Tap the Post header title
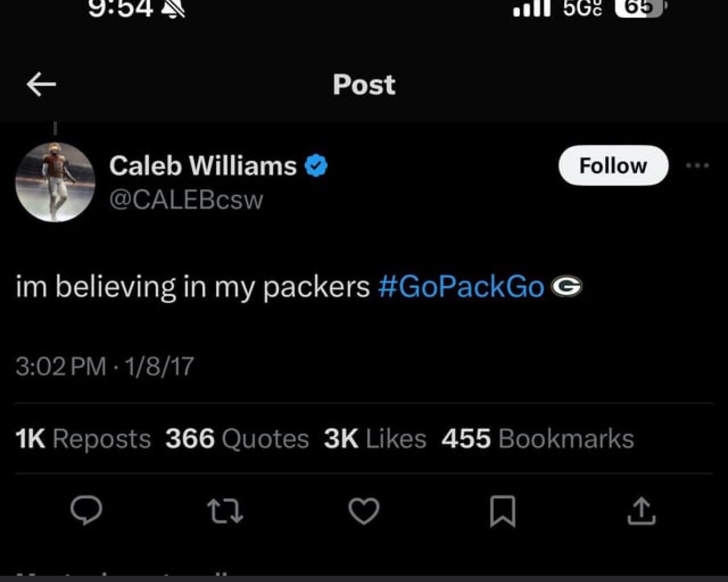Image resolution: width=728 pixels, height=582 pixels. click(363, 84)
